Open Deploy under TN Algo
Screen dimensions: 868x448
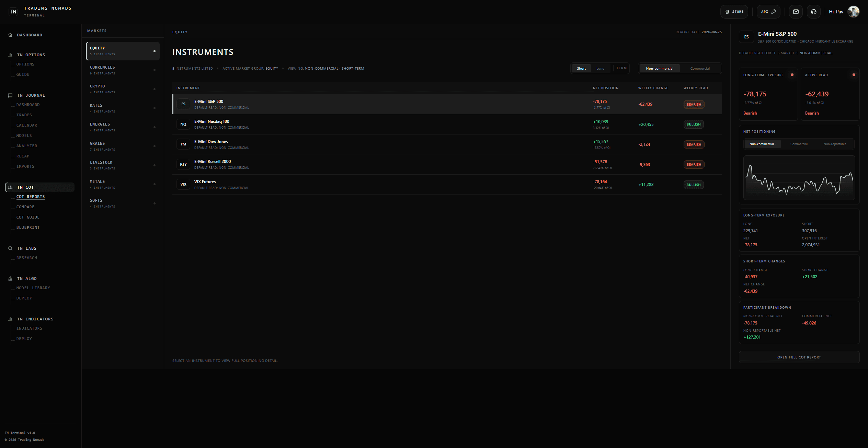(24, 298)
